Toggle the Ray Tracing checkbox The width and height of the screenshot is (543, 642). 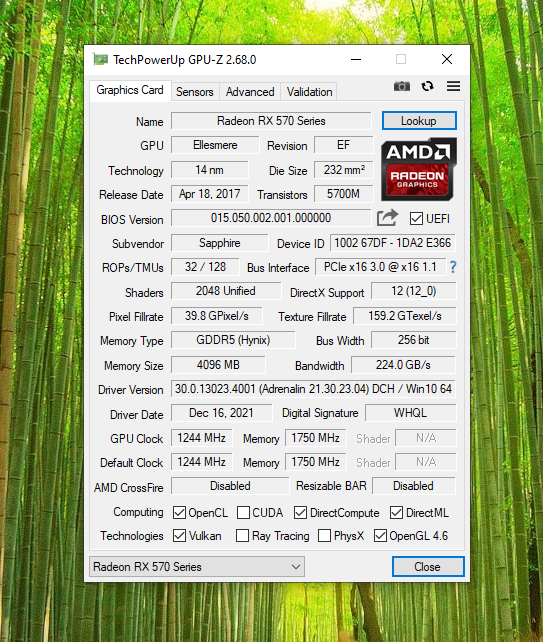coord(242,536)
